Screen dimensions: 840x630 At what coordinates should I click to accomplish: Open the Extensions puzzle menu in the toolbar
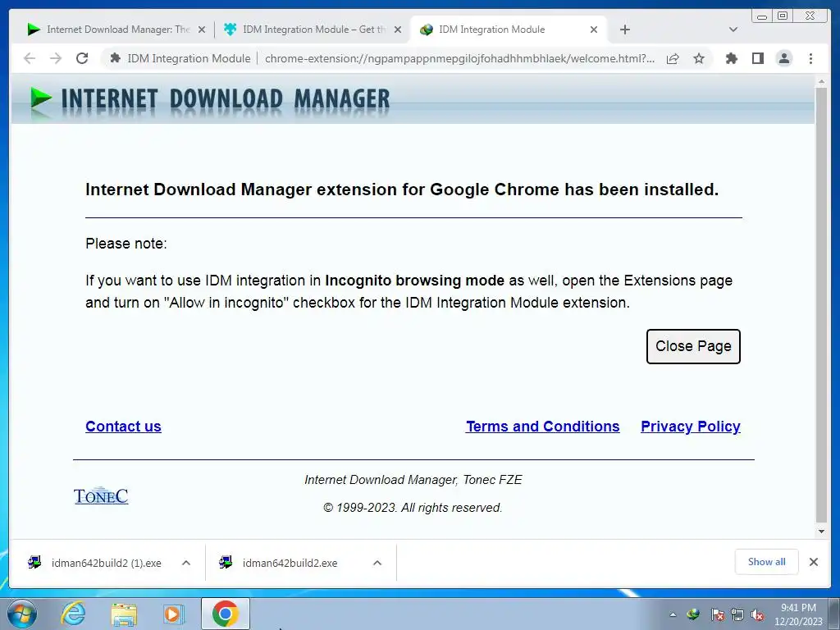coord(731,58)
